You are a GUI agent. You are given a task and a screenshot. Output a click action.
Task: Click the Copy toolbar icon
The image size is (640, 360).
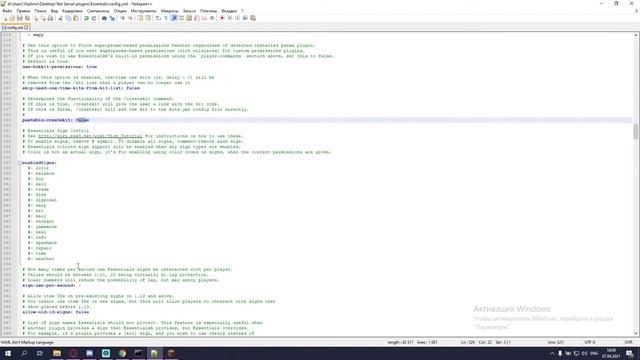pos(68,18)
